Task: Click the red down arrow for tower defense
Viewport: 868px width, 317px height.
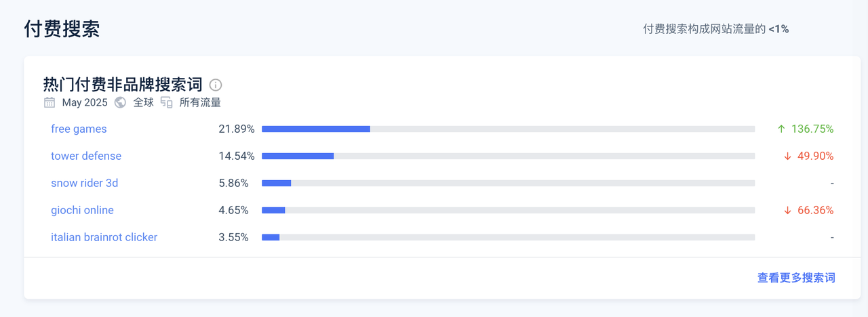Action: tap(787, 156)
